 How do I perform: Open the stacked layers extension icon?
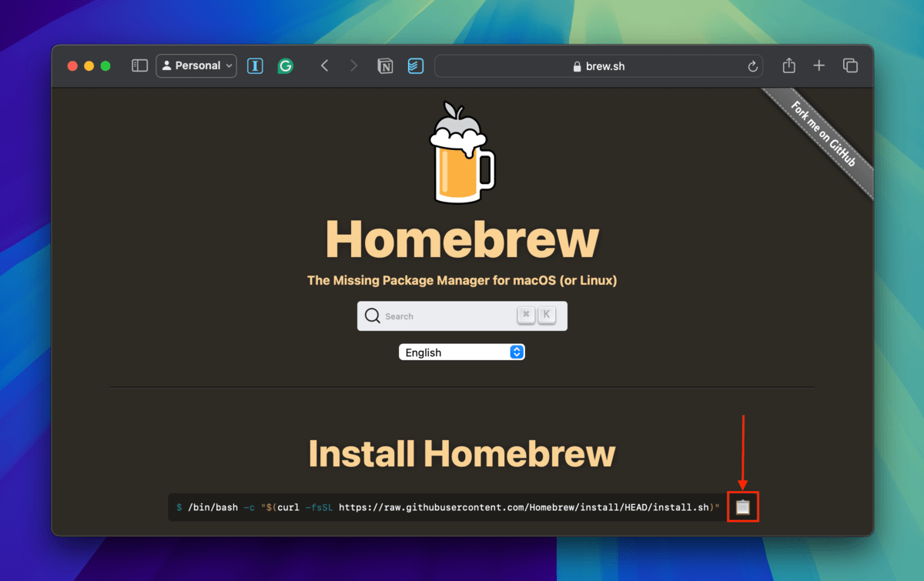[415, 66]
